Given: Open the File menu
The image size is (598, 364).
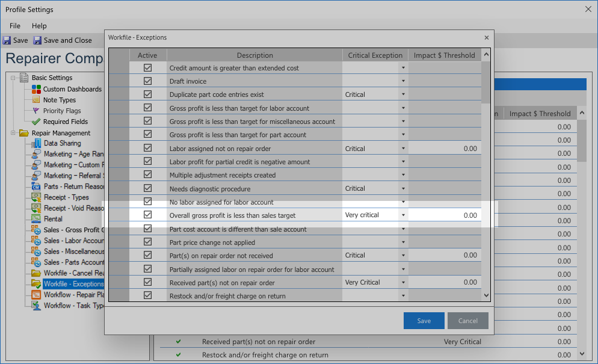Looking at the screenshot, I should [15, 26].
